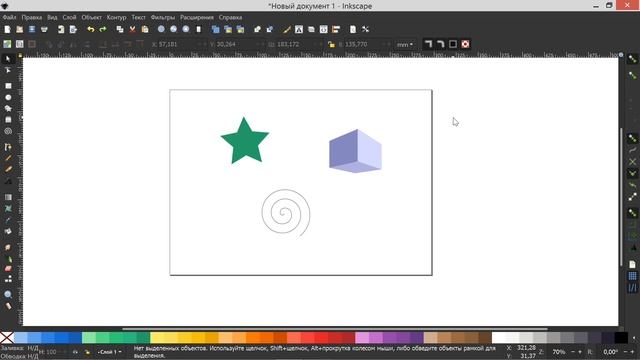Open the Align and Distribute icon

[336, 29]
